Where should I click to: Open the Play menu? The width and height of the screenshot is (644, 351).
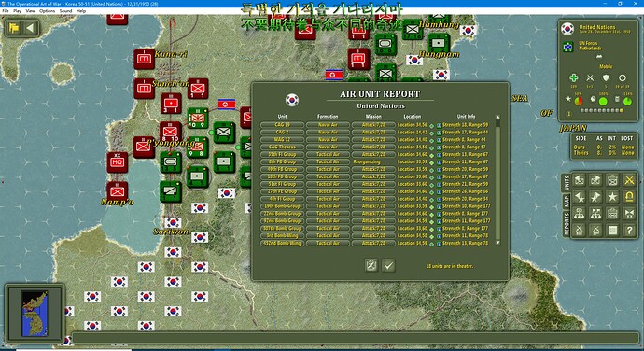point(17,11)
